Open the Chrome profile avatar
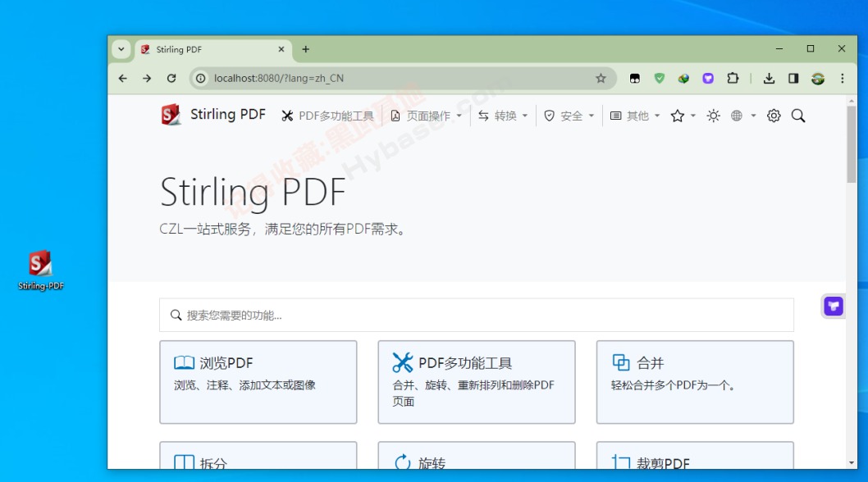The width and height of the screenshot is (868, 482). (818, 78)
